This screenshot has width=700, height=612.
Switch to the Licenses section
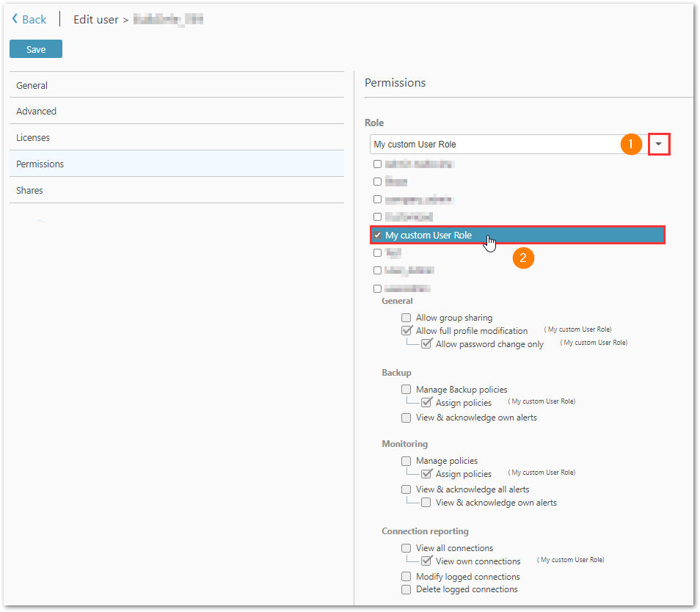pyautogui.click(x=177, y=137)
